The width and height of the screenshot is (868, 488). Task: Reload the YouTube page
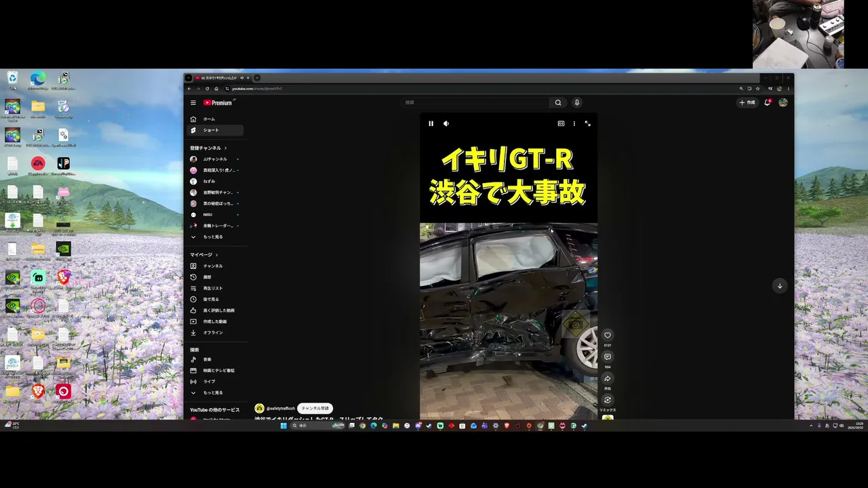tap(208, 89)
